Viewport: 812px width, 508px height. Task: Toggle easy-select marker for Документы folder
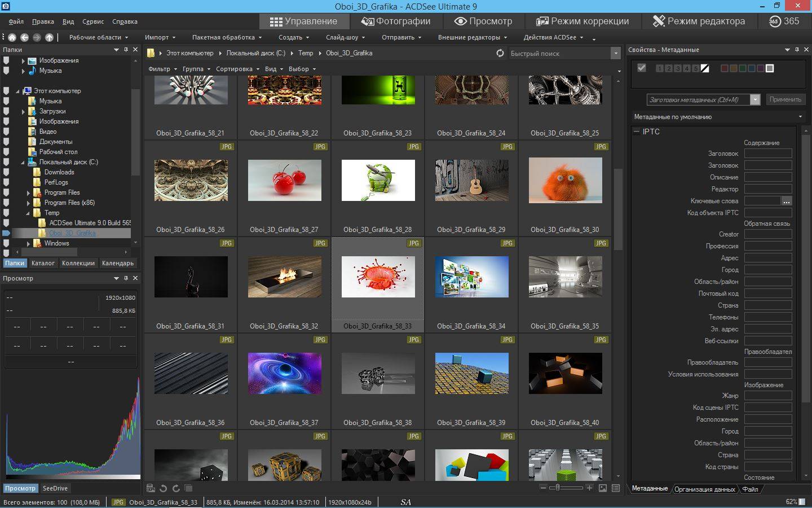6,142
